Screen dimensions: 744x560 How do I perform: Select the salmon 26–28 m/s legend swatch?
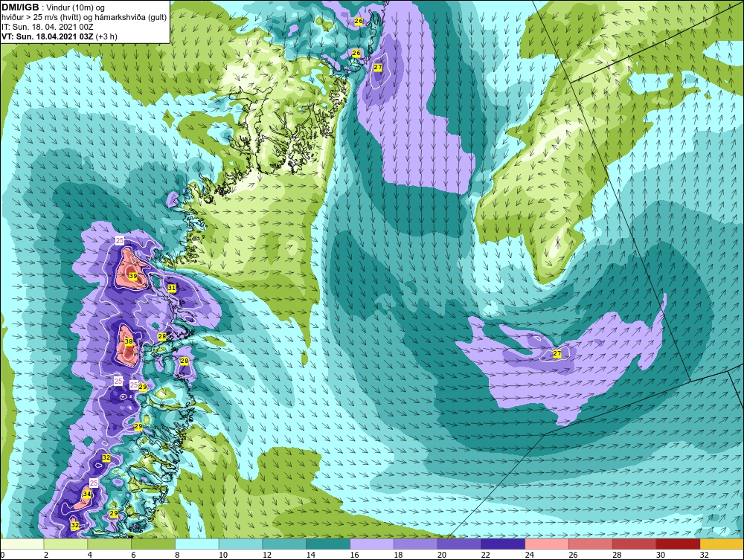tap(591, 544)
